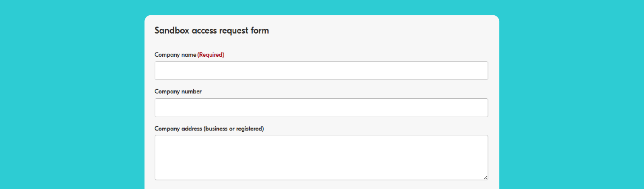Click the word "request" in the heading

click(x=233, y=31)
